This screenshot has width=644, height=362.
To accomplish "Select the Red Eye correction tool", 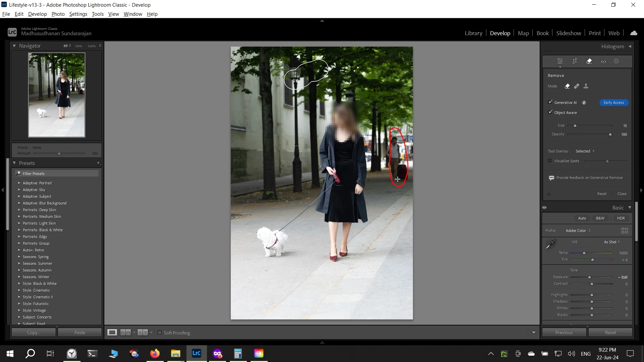I will [x=603, y=61].
